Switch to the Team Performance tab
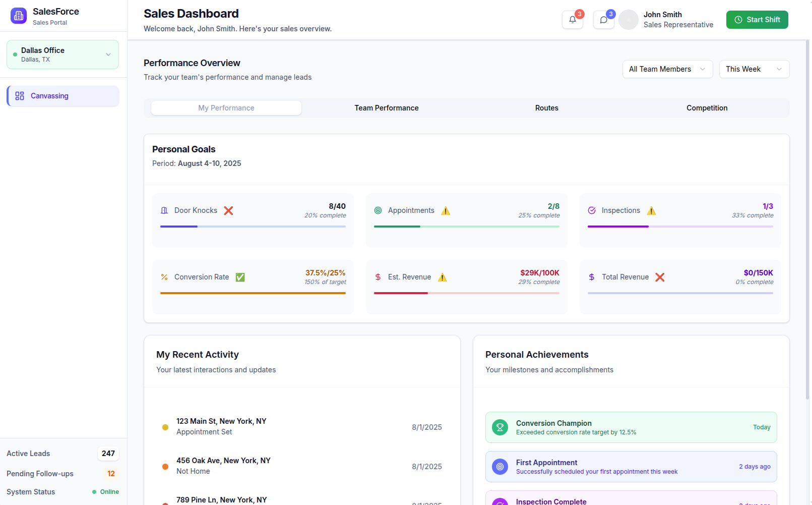 click(386, 108)
